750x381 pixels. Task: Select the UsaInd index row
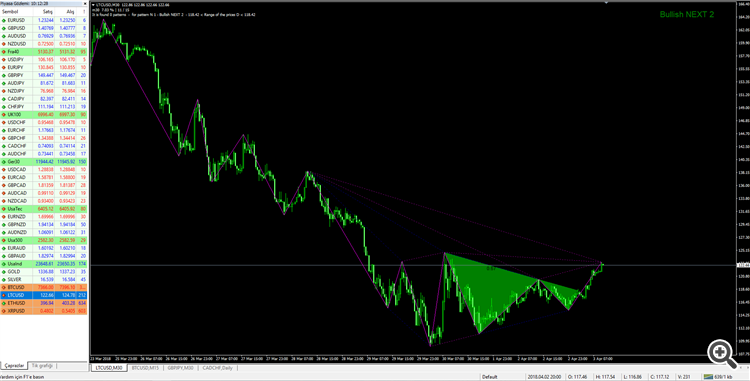point(44,263)
